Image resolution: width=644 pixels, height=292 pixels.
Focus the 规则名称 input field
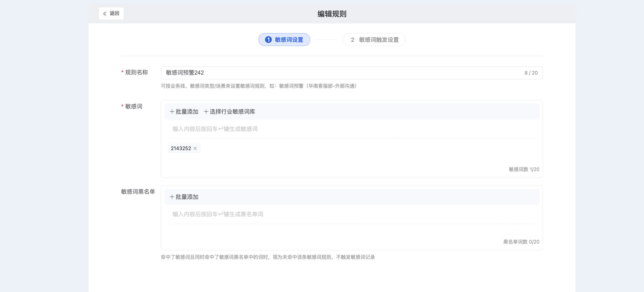(352, 73)
